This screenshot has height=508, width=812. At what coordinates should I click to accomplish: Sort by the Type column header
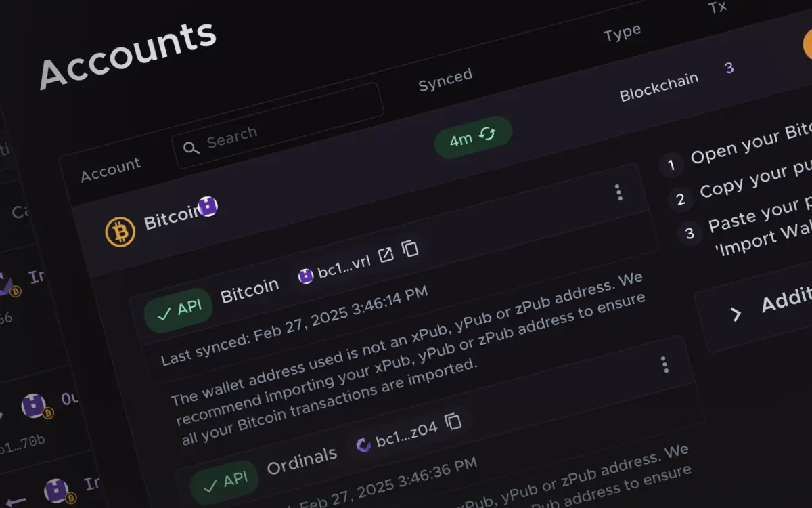[x=621, y=33]
